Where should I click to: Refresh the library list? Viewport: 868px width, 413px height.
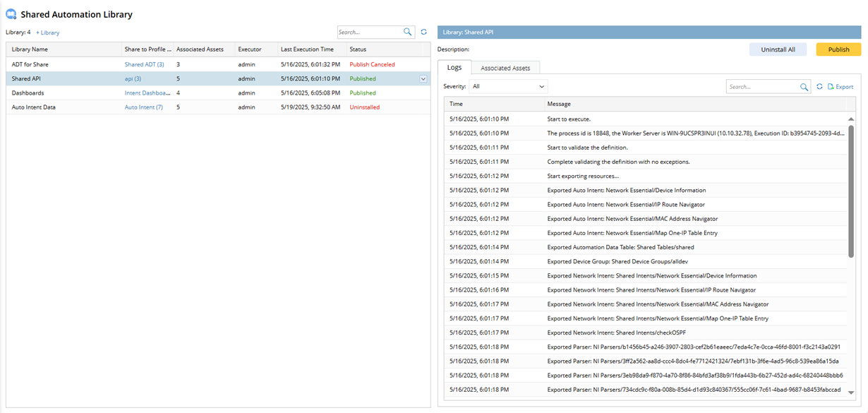coord(423,32)
